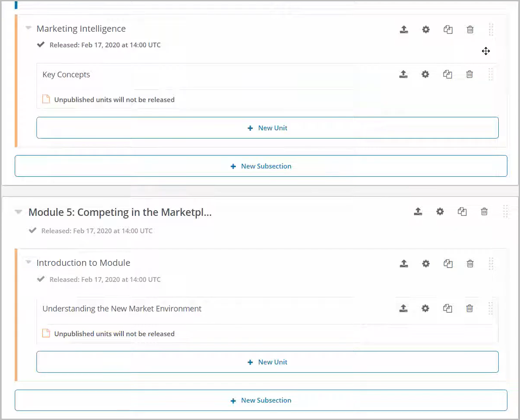
Task: Add a New Subsection after Introduction to Module
Action: (261, 400)
